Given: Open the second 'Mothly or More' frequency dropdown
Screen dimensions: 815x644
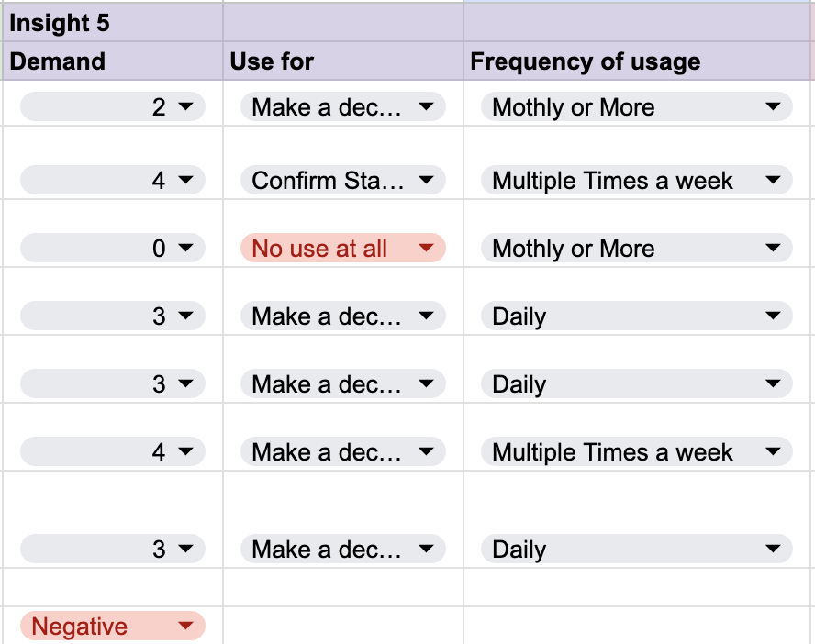Looking at the screenshot, I should tap(637, 248).
